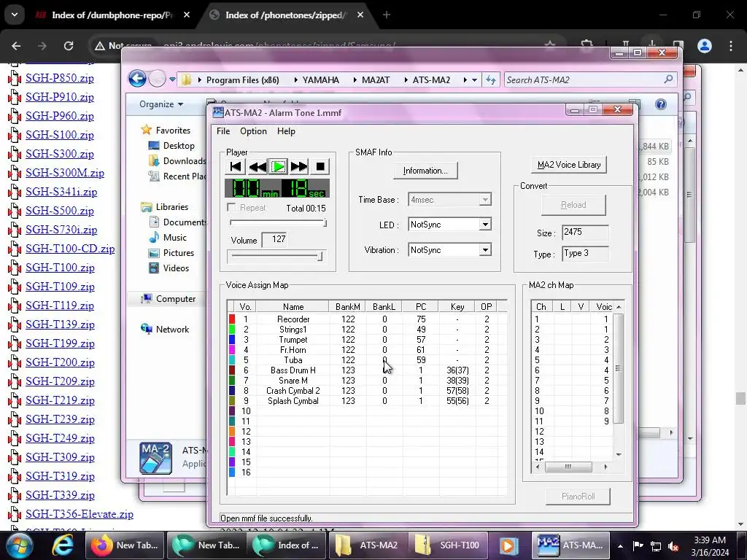747x560 pixels.
Task: Open the MA2 Voice Library
Action: 569,165
